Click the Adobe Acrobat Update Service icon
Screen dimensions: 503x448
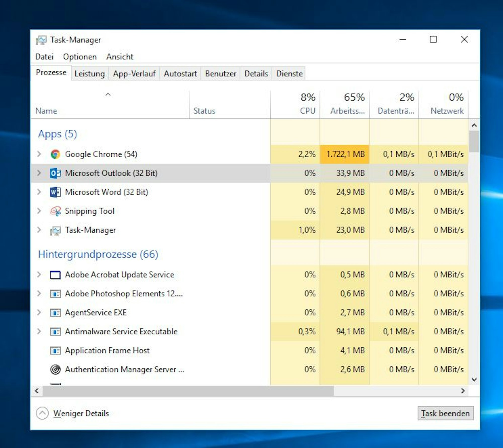pos(55,275)
